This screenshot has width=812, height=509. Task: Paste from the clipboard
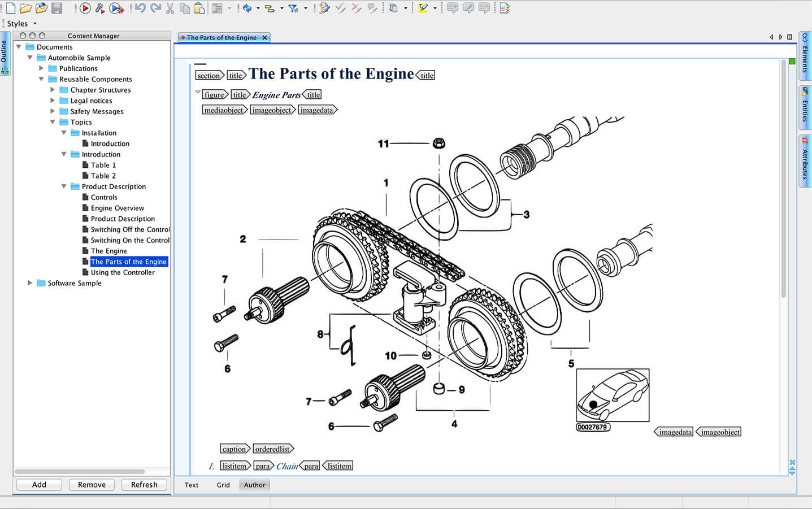[199, 7]
